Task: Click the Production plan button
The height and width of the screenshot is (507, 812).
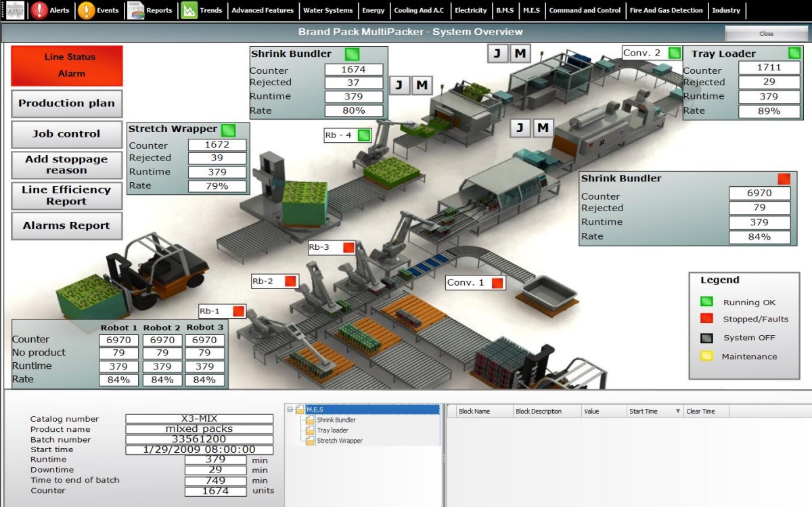Action: pos(66,104)
